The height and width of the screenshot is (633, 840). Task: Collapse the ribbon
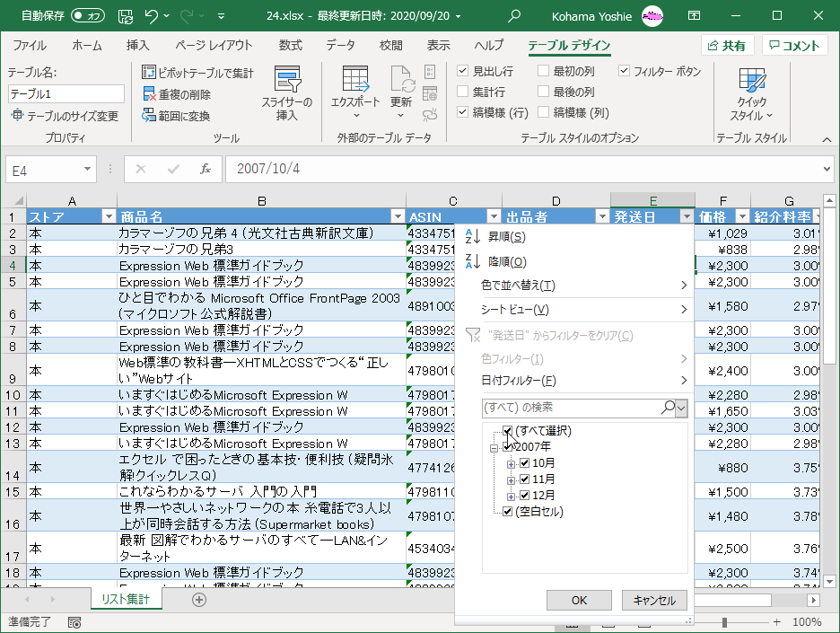click(827, 139)
